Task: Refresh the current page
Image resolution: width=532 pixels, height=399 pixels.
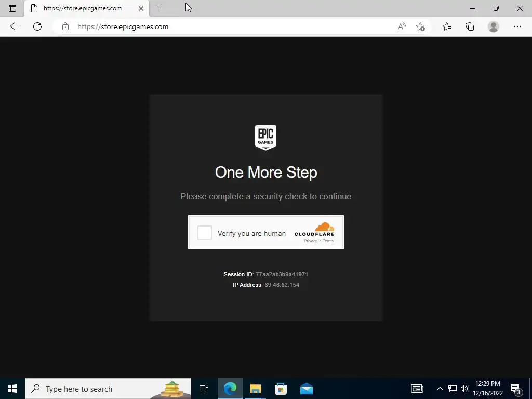Action: point(37,26)
